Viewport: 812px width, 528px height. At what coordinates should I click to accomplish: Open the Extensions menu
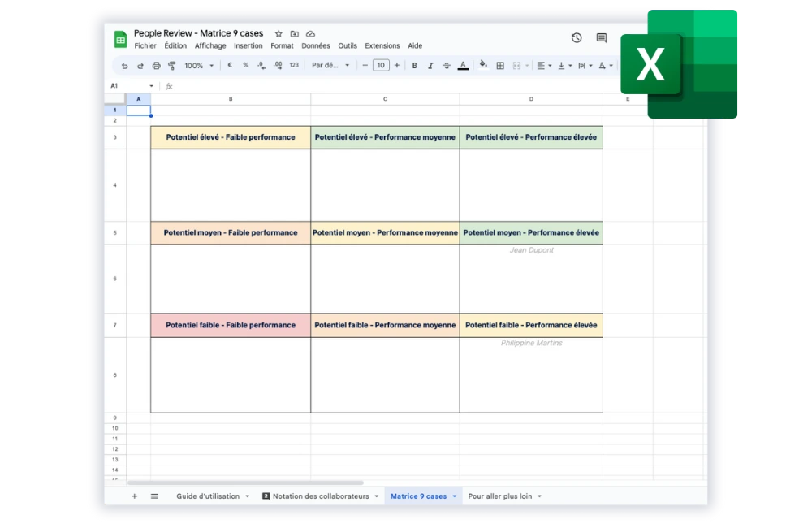click(x=382, y=45)
